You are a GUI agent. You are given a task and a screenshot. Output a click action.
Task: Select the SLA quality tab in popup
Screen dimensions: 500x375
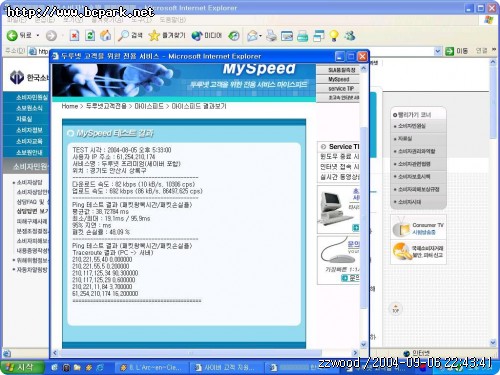point(338,70)
